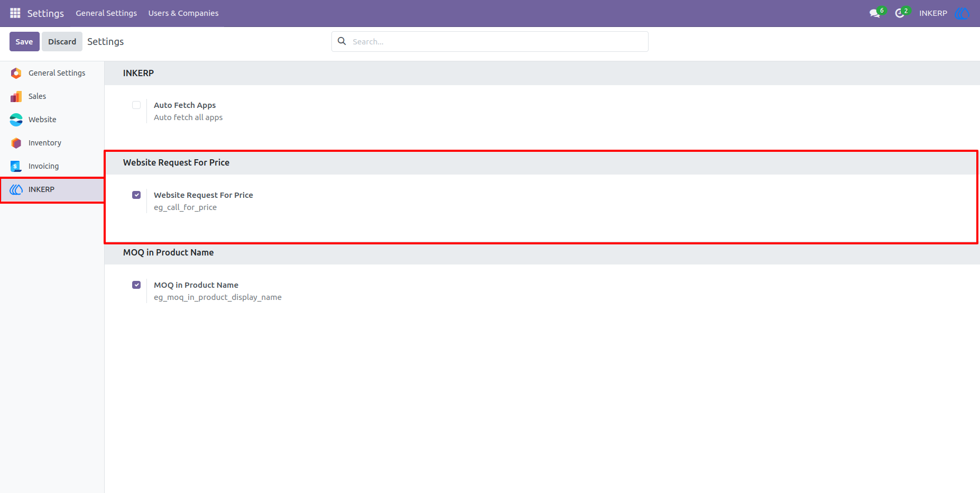
Task: Open the General Settings top menu
Action: (x=106, y=13)
